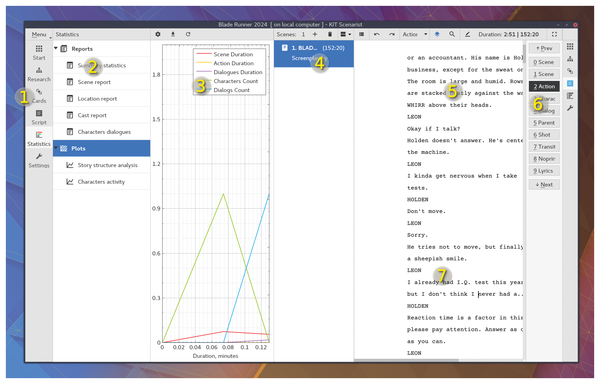Toggle review pencil mode
Image resolution: width=600 pixels, height=384 pixels.
point(467,34)
